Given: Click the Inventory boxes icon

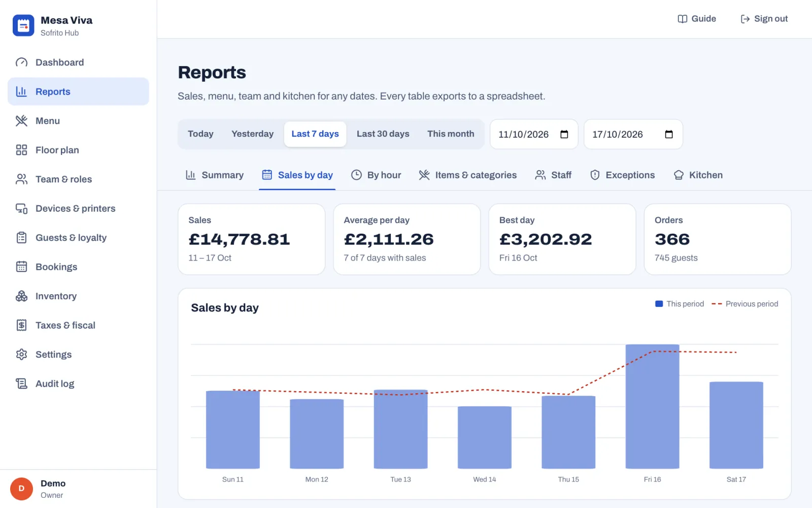Looking at the screenshot, I should coord(21,296).
